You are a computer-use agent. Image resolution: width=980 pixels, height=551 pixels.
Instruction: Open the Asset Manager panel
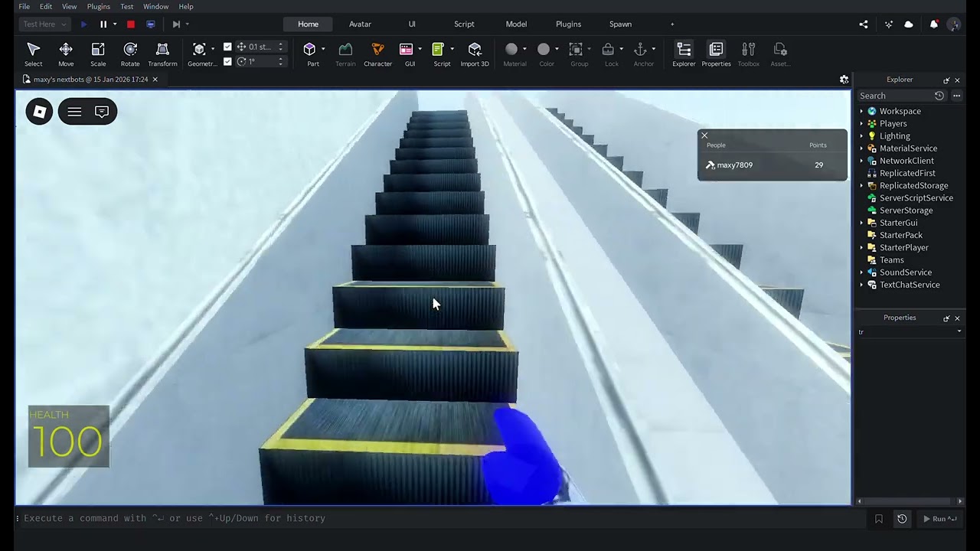click(780, 54)
